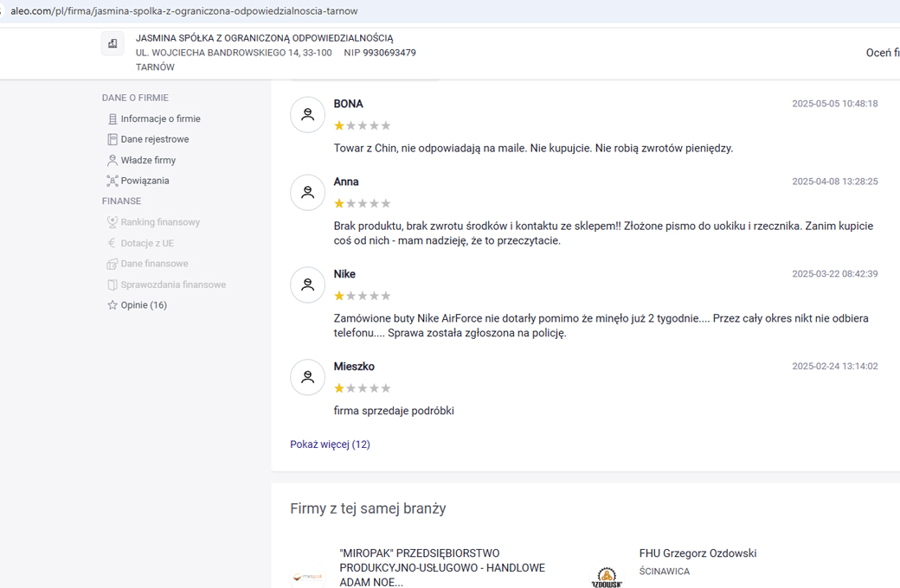Image resolution: width=900 pixels, height=588 pixels.
Task: Click the Opinie star icon in the sidebar
Action: point(112,305)
